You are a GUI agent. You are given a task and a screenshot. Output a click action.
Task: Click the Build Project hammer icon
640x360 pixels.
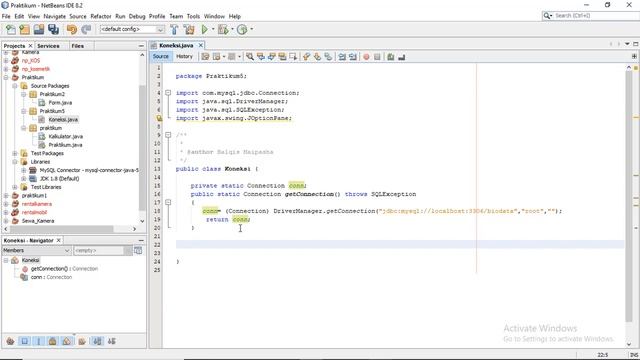(x=174, y=29)
